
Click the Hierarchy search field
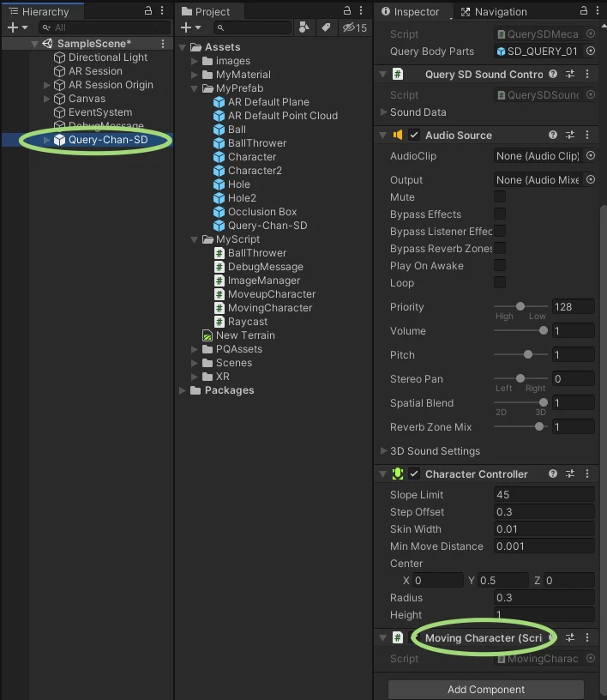coord(105,27)
